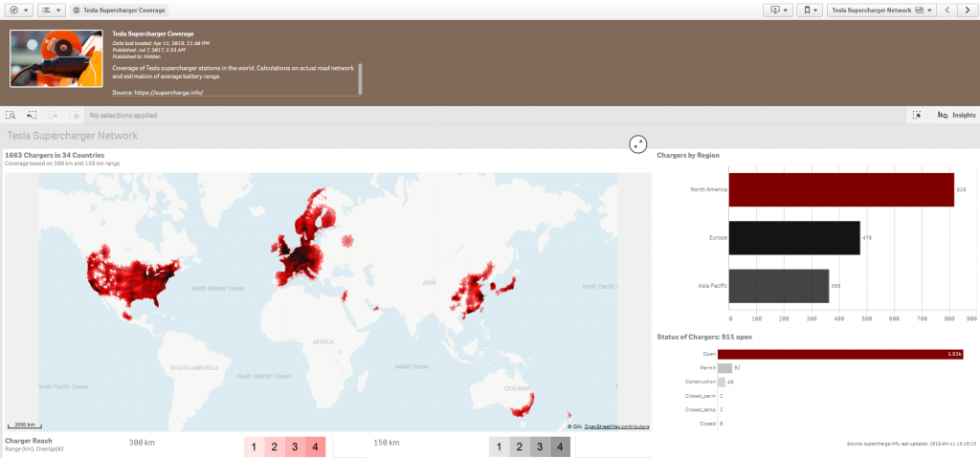Clear all selections icon
980x458 pixels.
pos(74,115)
